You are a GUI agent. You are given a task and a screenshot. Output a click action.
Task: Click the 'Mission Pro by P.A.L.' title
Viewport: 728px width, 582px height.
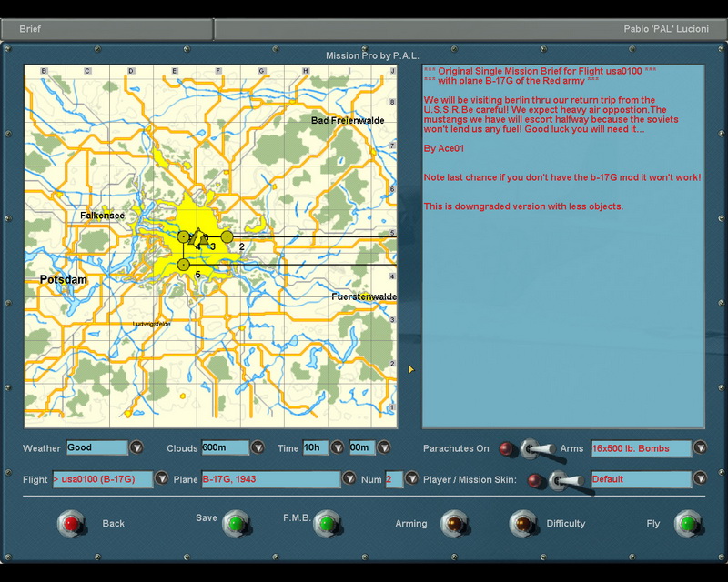click(372, 55)
